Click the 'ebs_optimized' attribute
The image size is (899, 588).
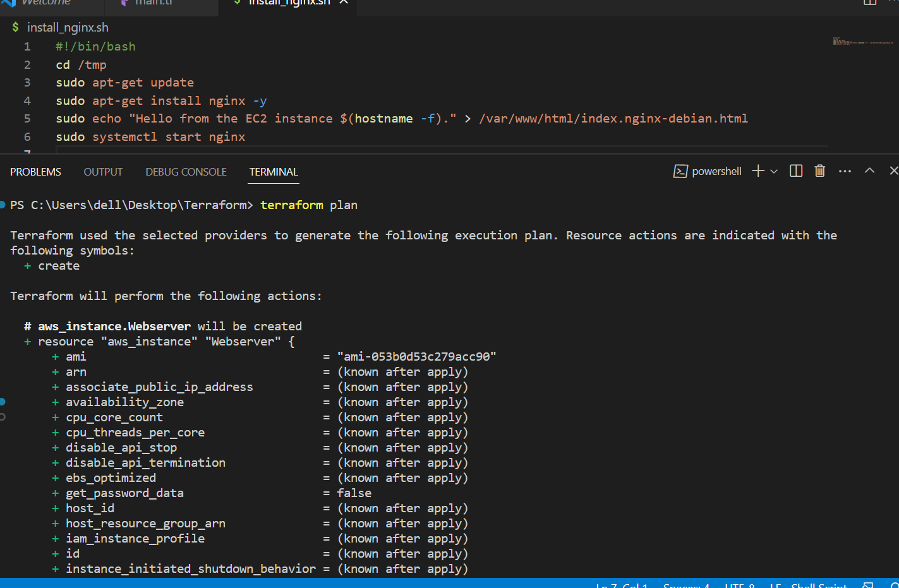[111, 477]
